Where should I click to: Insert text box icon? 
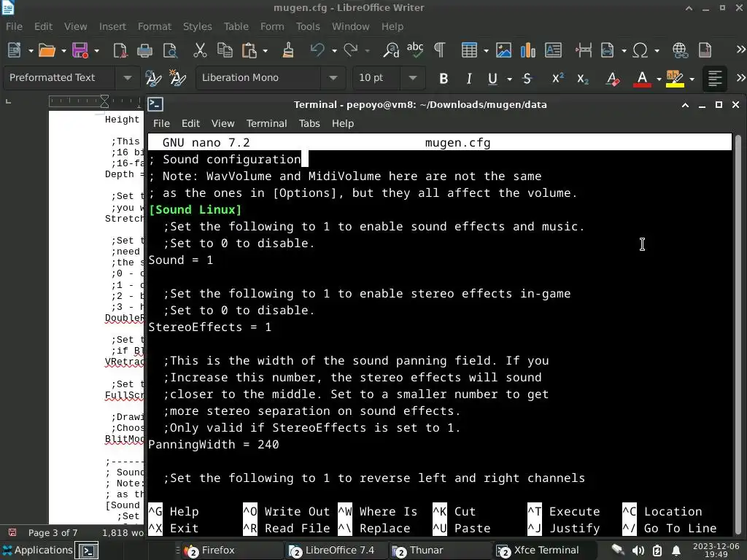553,50
